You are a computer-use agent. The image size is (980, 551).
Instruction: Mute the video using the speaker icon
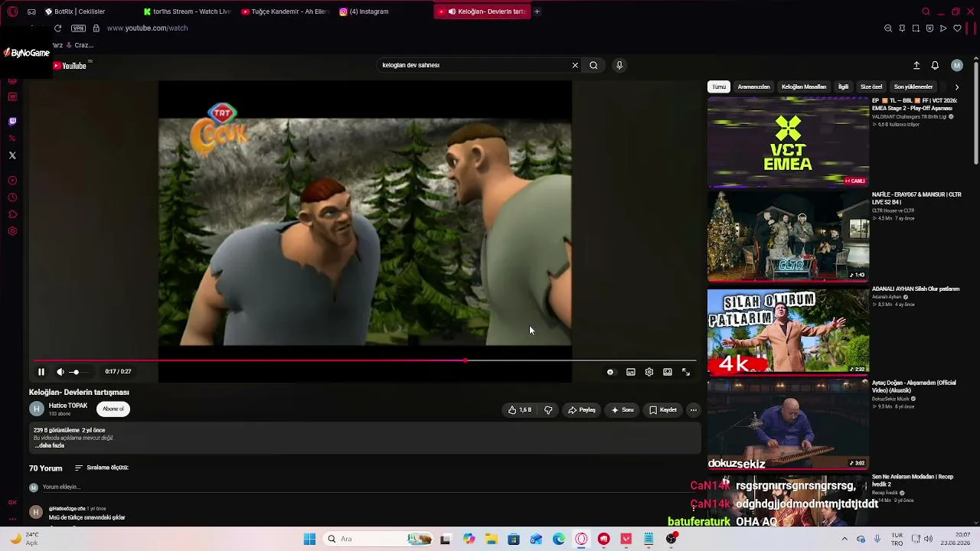tap(60, 372)
